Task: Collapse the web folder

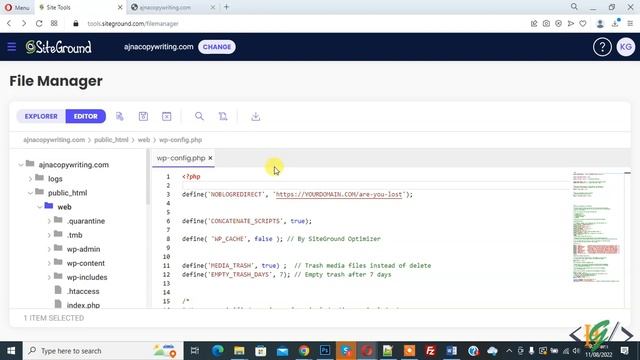Action: point(40,207)
